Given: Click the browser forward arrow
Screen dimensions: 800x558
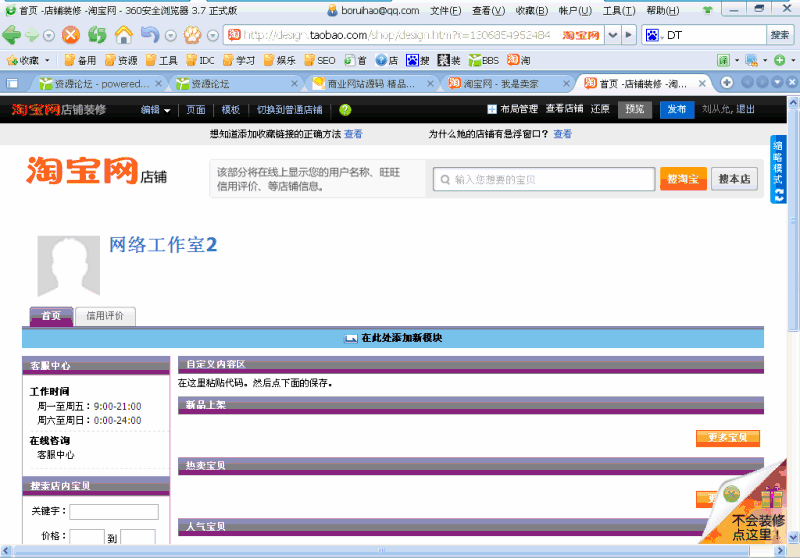Looking at the screenshot, I should tap(32, 35).
